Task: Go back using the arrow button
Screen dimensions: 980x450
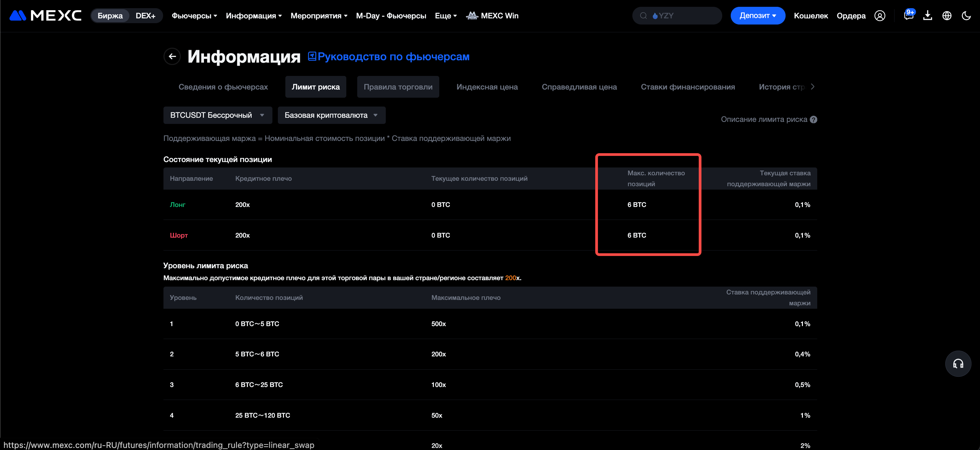Action: (x=172, y=57)
